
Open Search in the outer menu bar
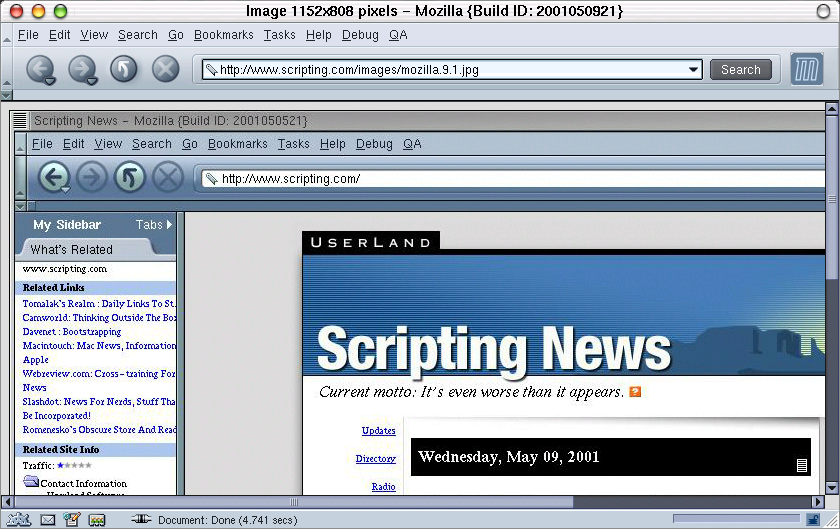click(138, 35)
